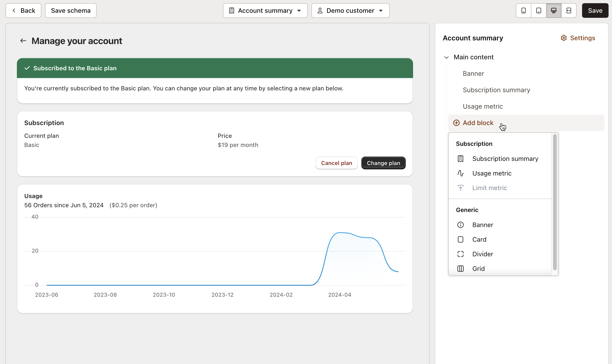This screenshot has height=364, width=612.
Task: Click the Cancel plan button
Action: click(336, 163)
